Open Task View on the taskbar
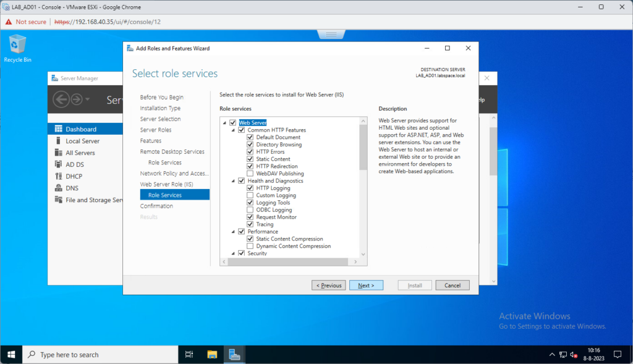Screen dimensions: 633x364 click(189, 354)
